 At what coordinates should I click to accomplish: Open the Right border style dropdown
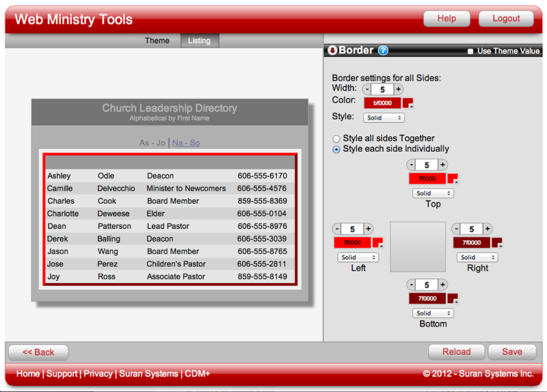coord(477,257)
